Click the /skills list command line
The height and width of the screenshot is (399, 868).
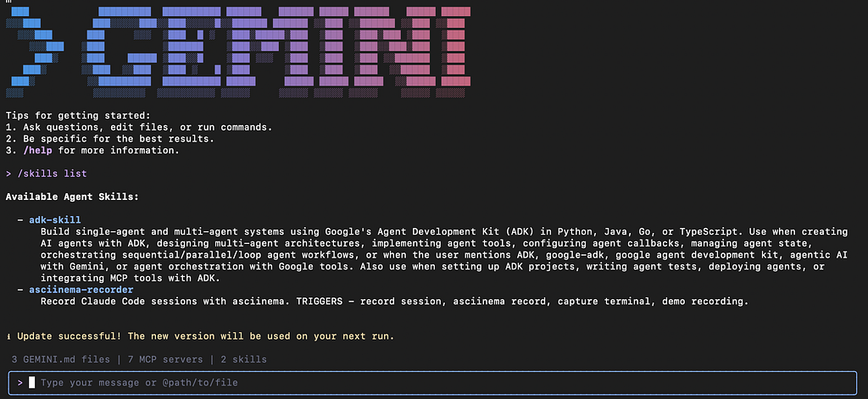click(46, 174)
